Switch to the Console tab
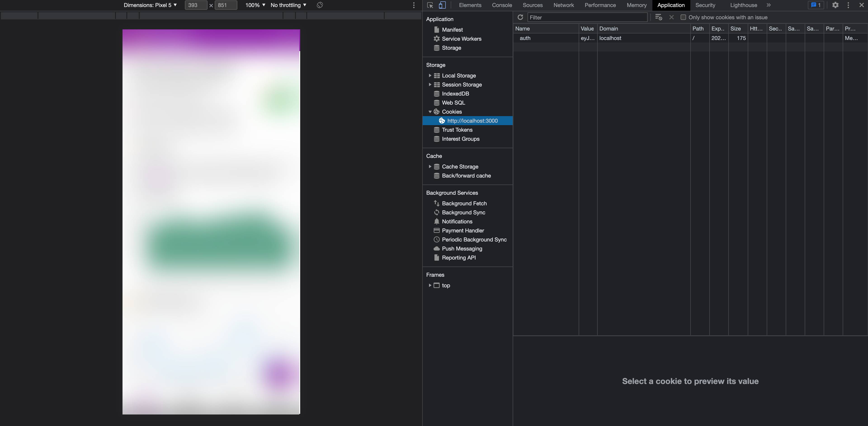The height and width of the screenshot is (426, 868). 502,5
